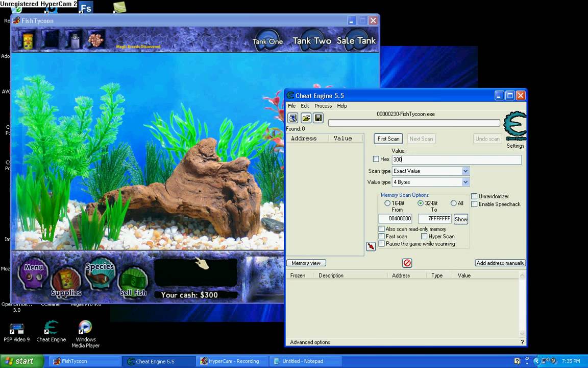Click the Address column header in results list

click(307, 139)
